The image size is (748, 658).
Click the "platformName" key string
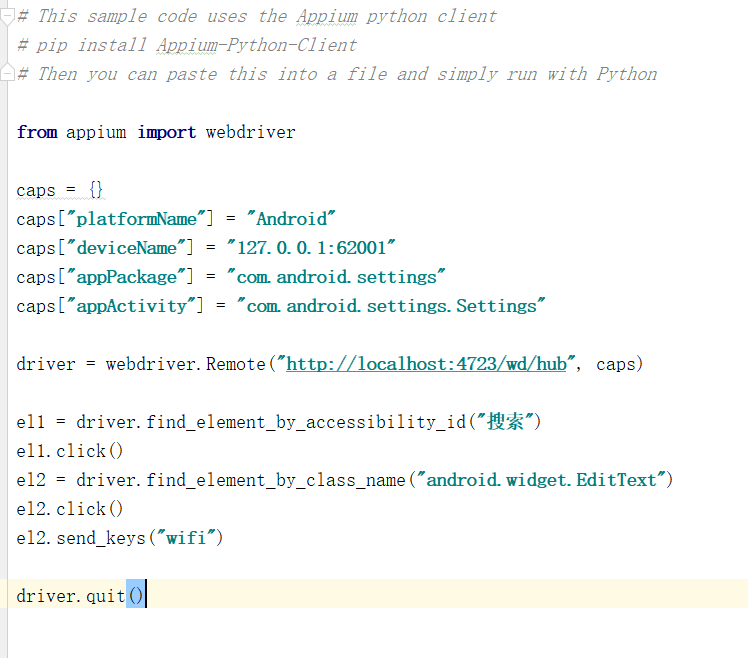[136, 219]
